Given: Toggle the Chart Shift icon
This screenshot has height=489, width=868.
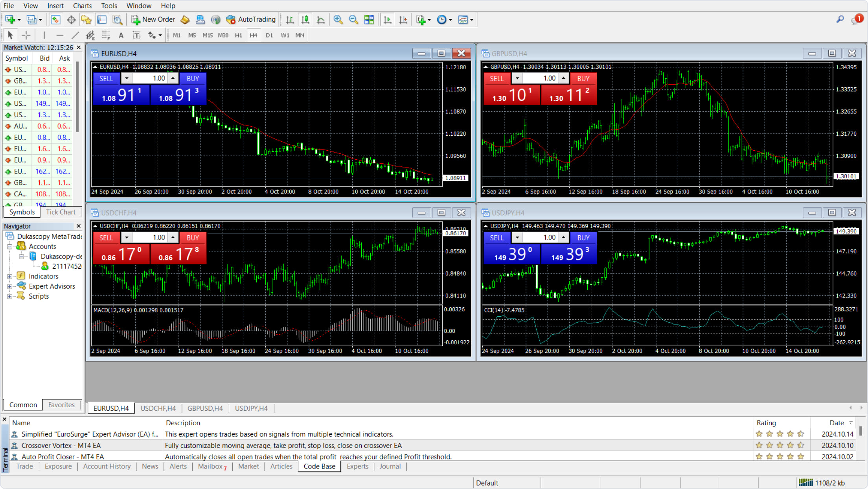Looking at the screenshot, I should point(403,19).
